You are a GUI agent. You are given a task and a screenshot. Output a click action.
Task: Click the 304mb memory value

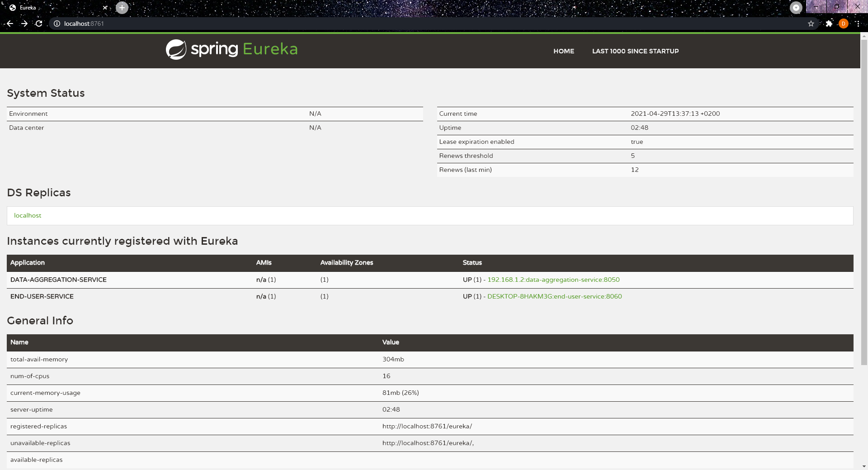pyautogui.click(x=393, y=359)
